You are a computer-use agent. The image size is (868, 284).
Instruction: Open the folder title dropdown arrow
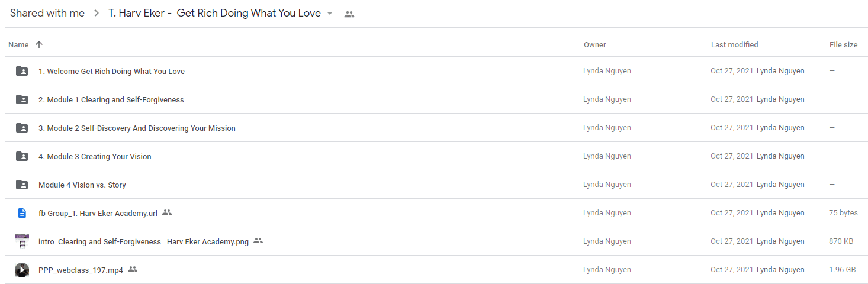click(x=330, y=14)
